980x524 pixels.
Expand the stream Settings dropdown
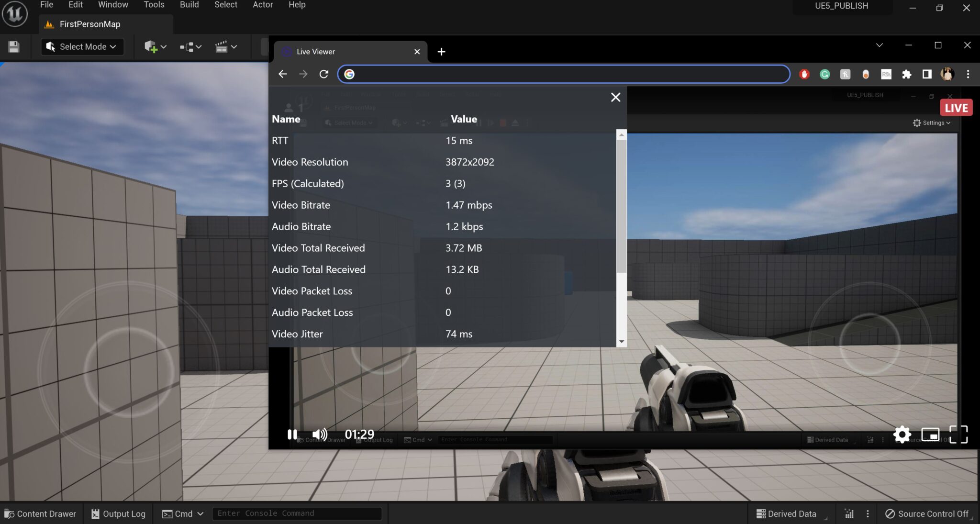click(x=931, y=123)
